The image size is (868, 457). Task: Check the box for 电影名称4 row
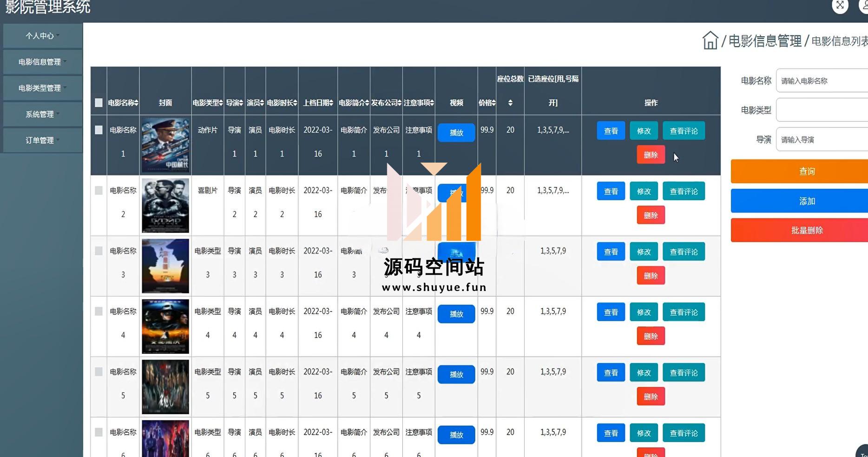[x=99, y=311]
